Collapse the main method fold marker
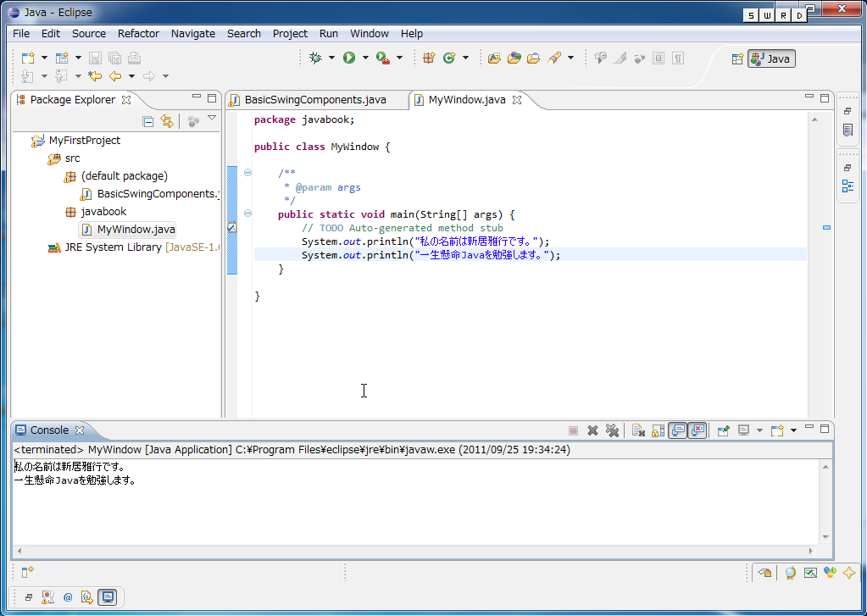 (247, 214)
